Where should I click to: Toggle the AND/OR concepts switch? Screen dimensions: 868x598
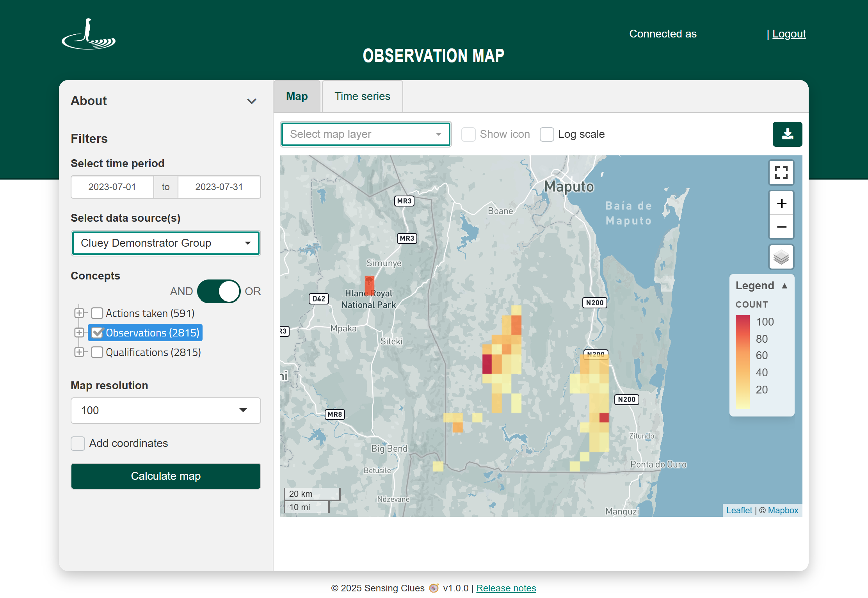click(219, 291)
